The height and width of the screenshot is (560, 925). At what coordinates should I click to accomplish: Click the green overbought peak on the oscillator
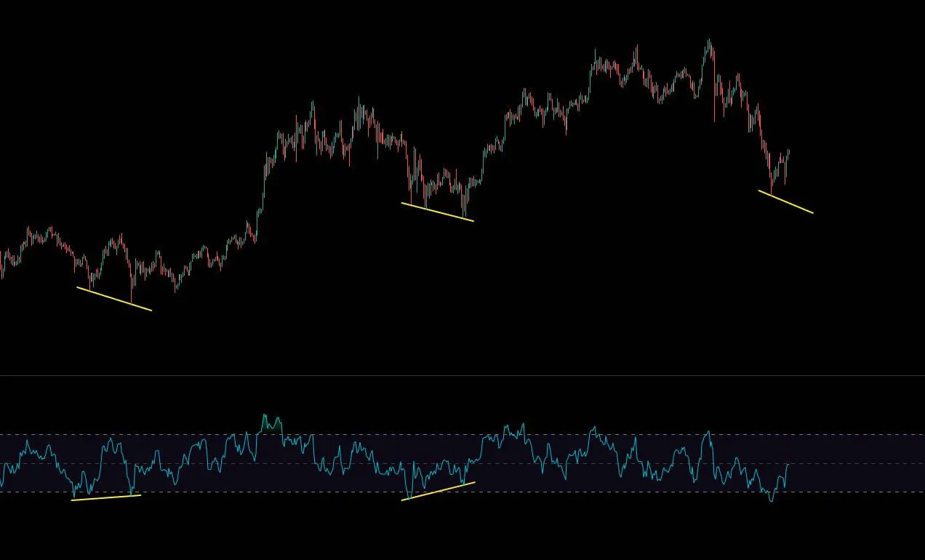[x=271, y=423]
